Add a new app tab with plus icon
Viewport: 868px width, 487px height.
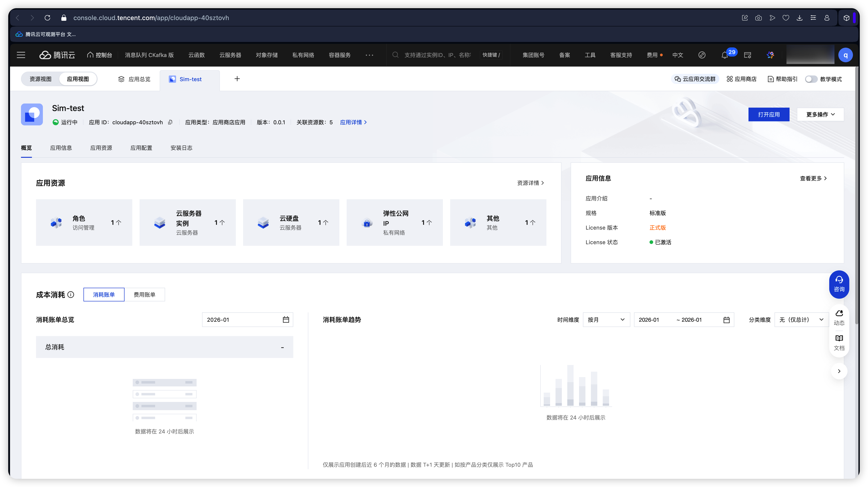(x=237, y=79)
